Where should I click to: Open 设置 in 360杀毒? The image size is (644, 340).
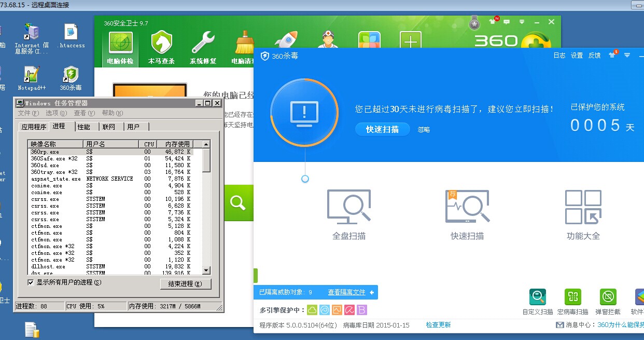577,55
